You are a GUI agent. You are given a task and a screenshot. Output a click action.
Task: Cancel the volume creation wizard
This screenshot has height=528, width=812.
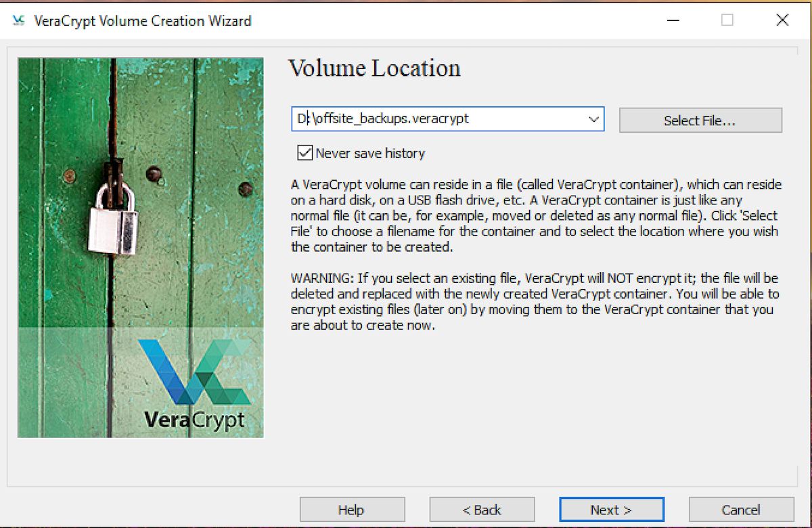(x=741, y=510)
